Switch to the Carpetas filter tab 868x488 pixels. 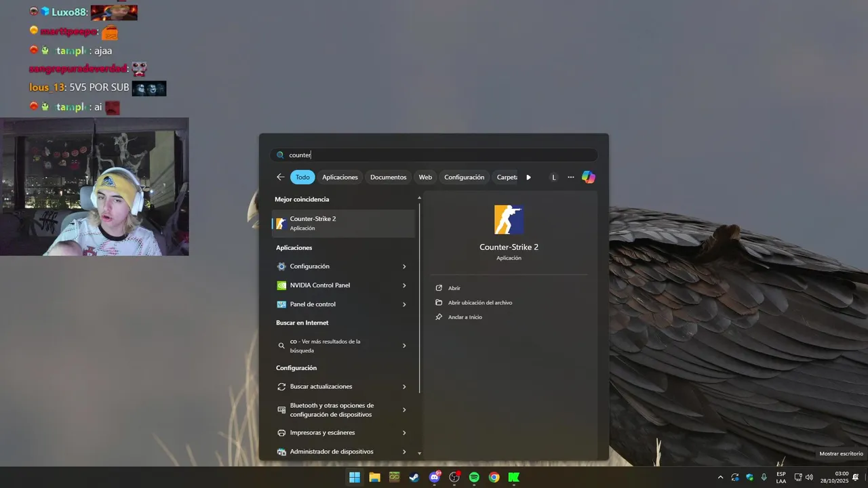click(x=507, y=177)
